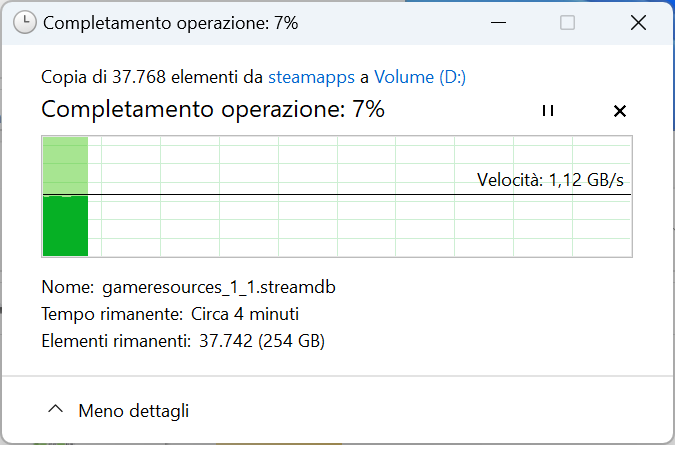This screenshot has height=460, width=692.
Task: Close the copy progress window
Action: [637, 22]
